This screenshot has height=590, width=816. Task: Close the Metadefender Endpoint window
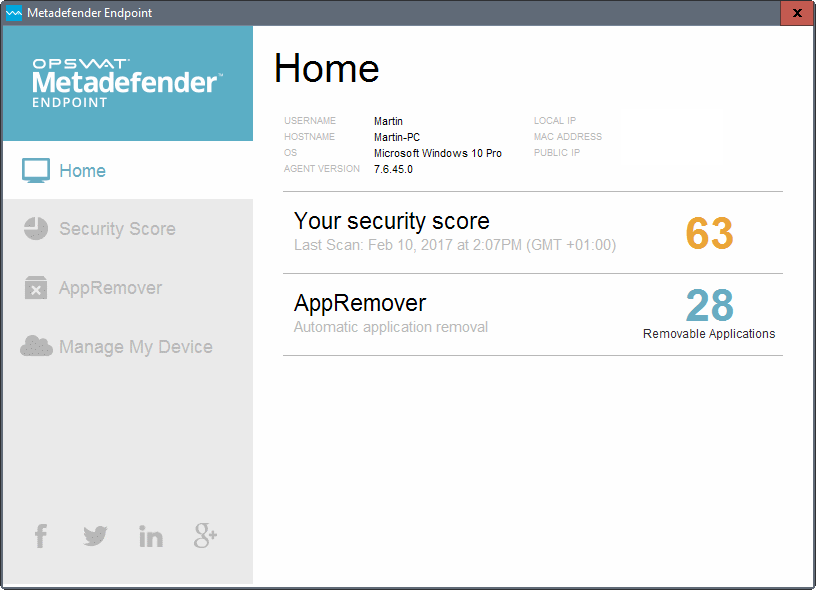click(797, 13)
